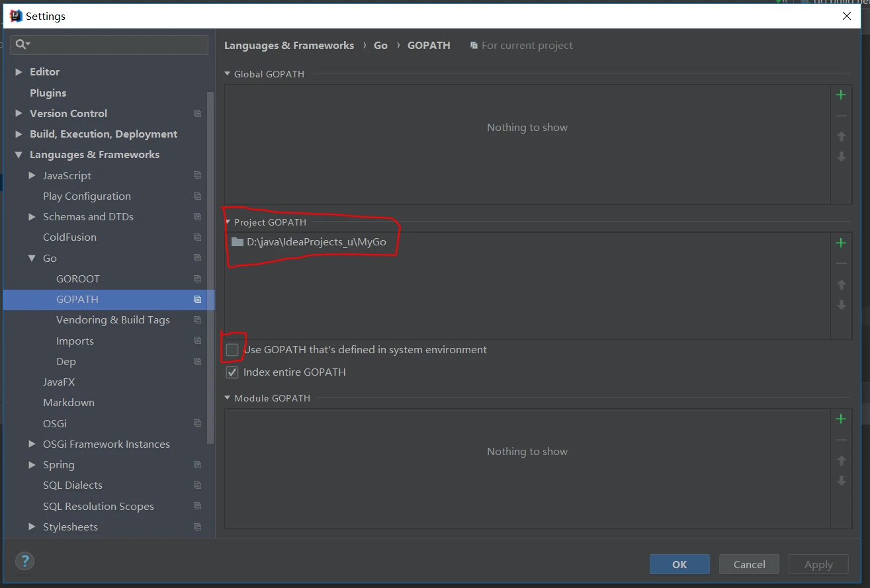Enable Use GOPATH defined in system environment
The image size is (870, 588).
232,350
